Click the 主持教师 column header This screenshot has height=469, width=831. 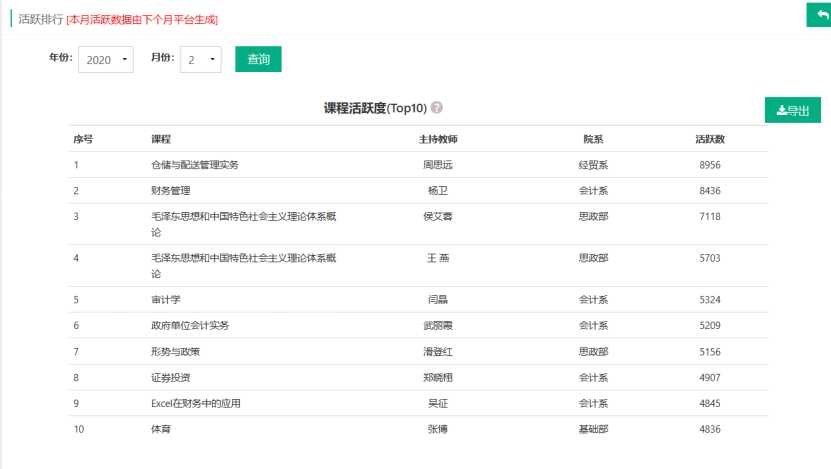point(438,139)
